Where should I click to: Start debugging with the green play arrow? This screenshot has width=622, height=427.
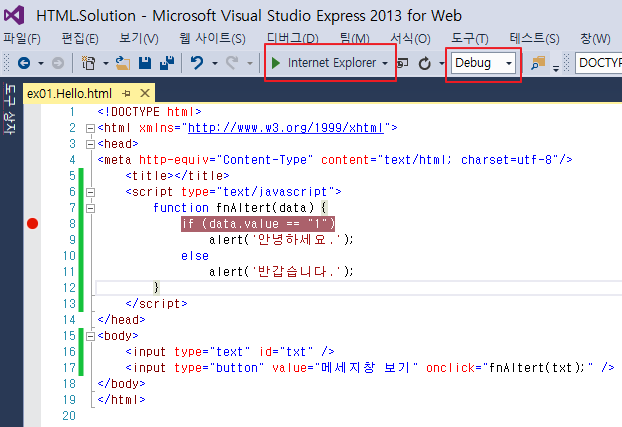coord(276,63)
